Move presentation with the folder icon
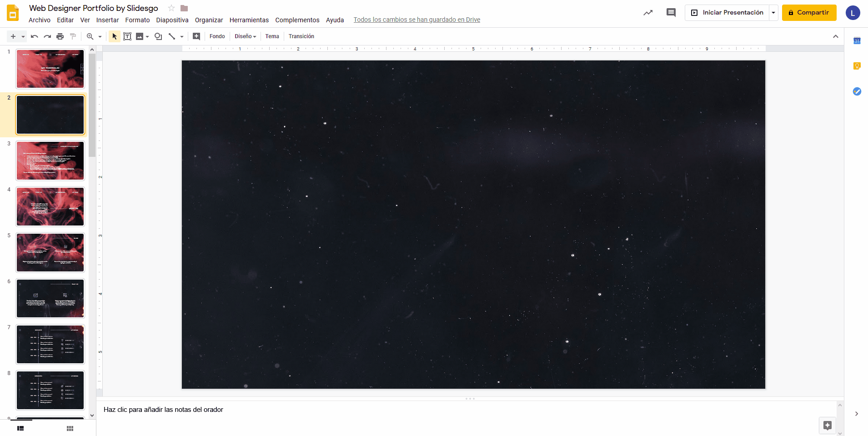 pyautogui.click(x=184, y=8)
